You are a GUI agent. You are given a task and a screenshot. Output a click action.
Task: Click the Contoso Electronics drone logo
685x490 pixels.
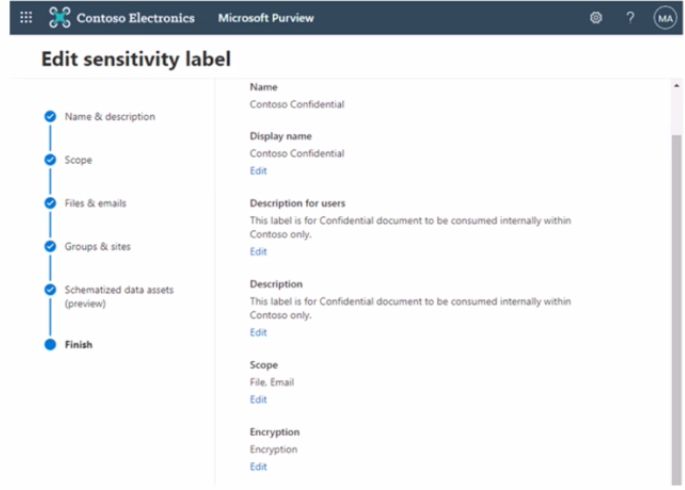click(x=59, y=17)
